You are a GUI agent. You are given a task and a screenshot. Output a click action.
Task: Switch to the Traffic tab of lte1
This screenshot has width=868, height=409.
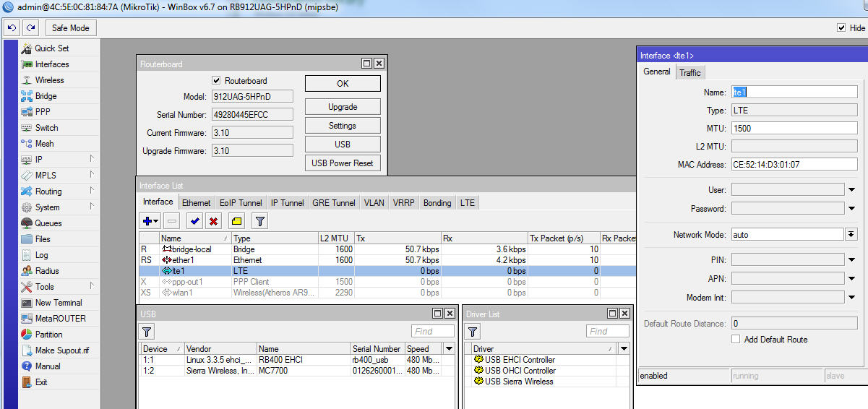click(690, 72)
